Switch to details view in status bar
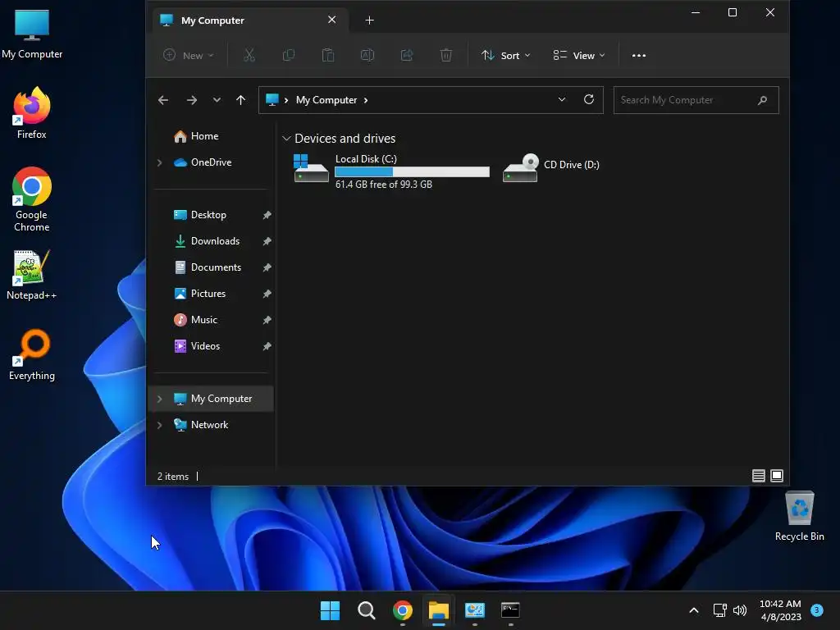Viewport: 840px width, 630px height. point(758,476)
